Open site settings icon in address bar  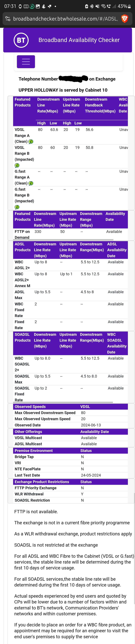[x=8, y=18]
